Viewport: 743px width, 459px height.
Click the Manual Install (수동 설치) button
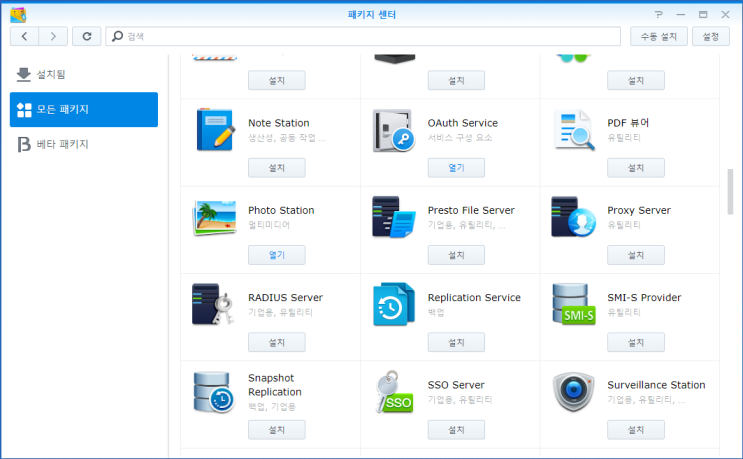[659, 36]
